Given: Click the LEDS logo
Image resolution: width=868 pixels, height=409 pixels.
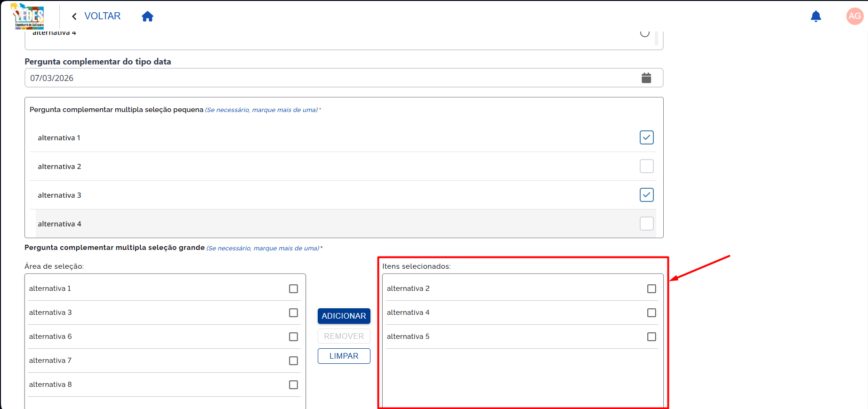Looking at the screenshot, I should [27, 16].
